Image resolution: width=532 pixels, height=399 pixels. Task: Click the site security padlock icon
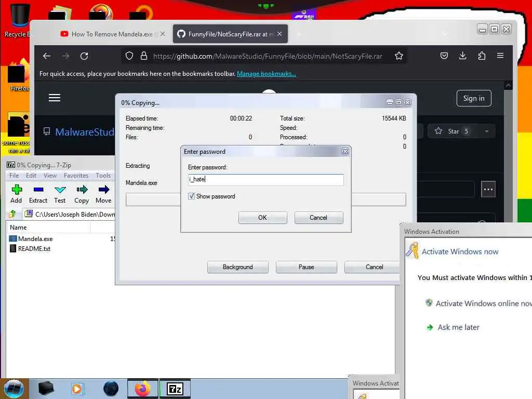point(144,56)
